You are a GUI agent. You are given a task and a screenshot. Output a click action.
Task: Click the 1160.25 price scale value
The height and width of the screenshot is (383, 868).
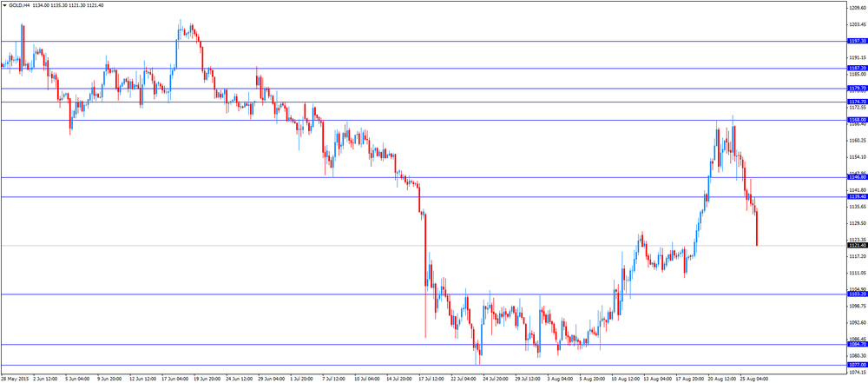pyautogui.click(x=857, y=140)
